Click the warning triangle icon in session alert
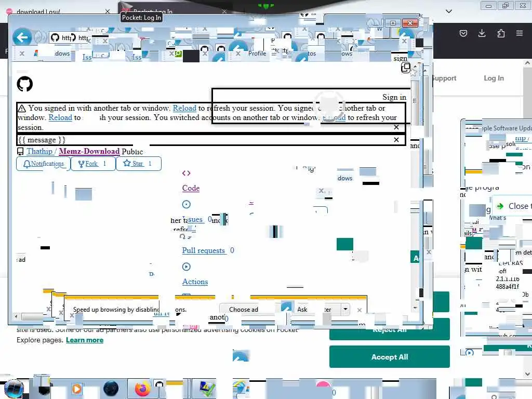 22,108
